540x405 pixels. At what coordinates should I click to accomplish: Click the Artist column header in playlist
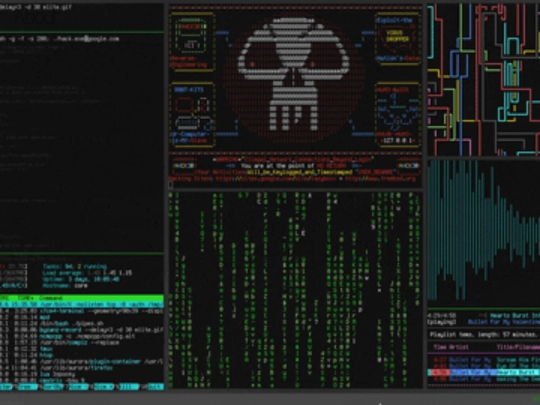459,347
